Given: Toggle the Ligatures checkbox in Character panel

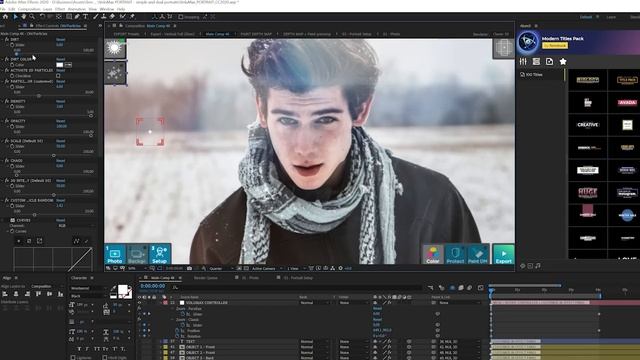Looking at the screenshot, I should point(73,357).
